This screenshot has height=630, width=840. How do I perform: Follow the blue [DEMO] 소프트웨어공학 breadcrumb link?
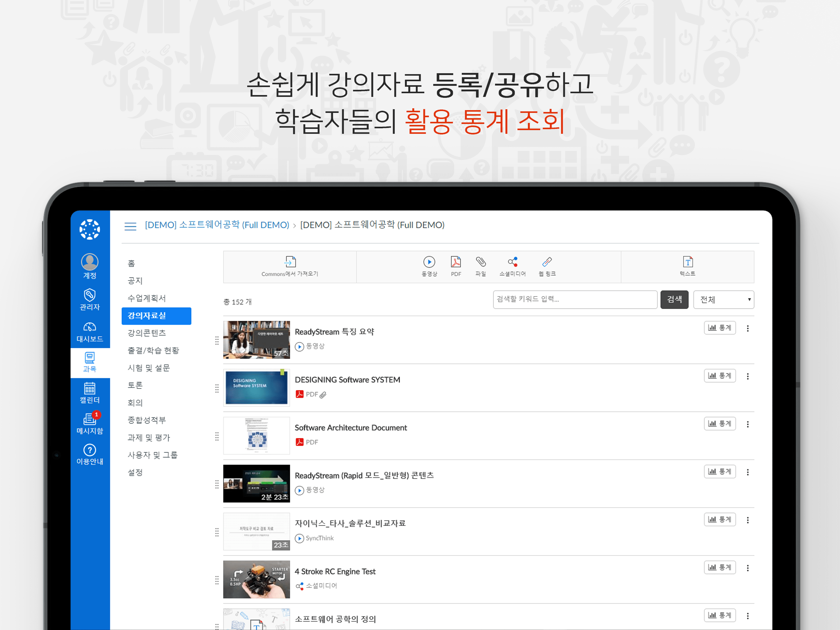tap(217, 225)
